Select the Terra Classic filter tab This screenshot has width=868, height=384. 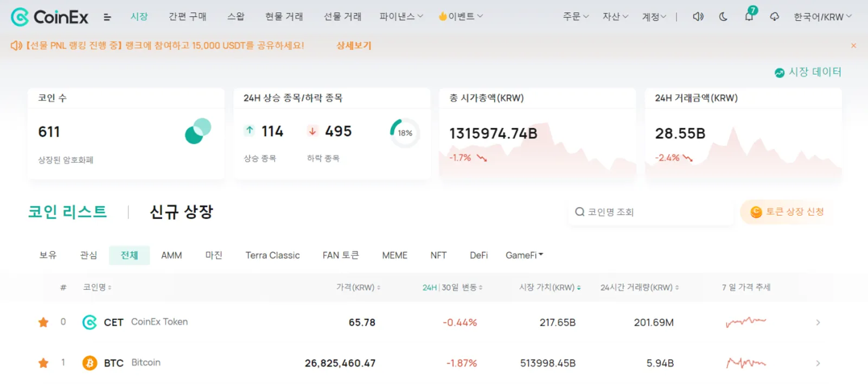(272, 255)
